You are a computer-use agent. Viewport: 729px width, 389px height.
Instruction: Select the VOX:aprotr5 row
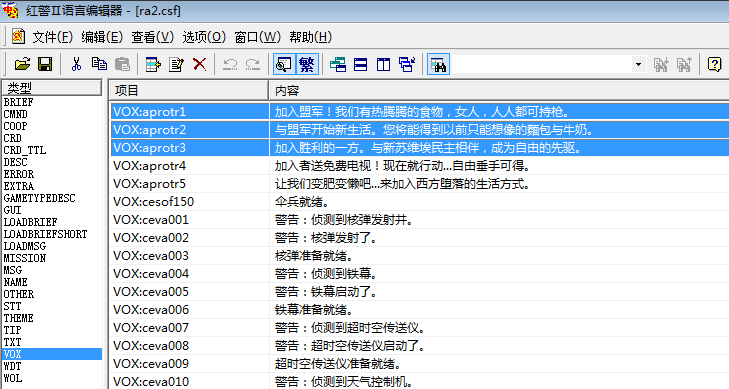pos(419,184)
